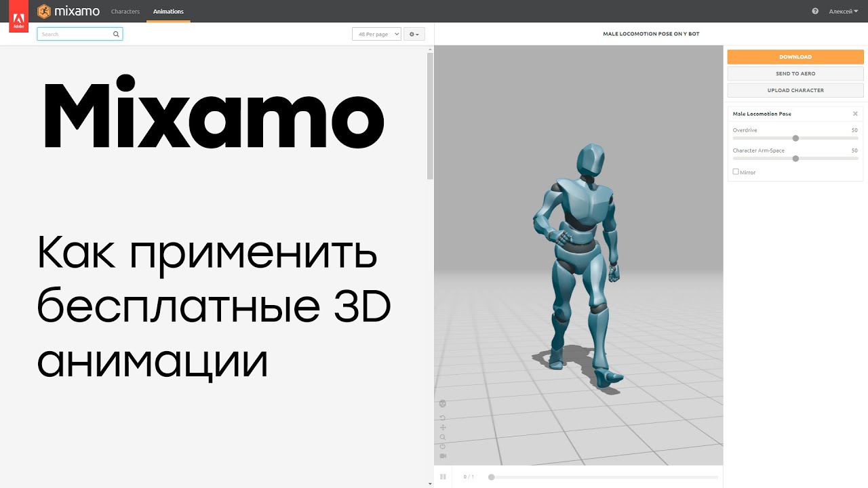
Task: Expand the Алексей account menu
Action: 844,12
